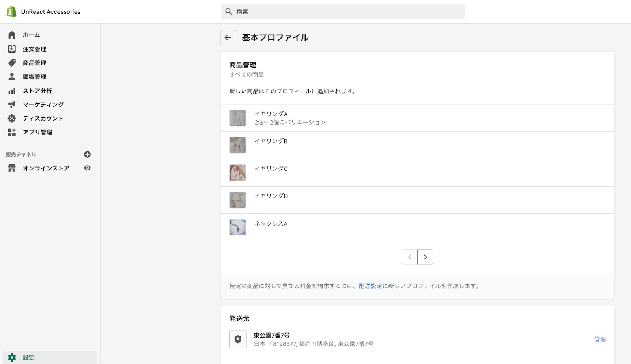Open the 配送設定 link
This screenshot has width=631, height=364.
[x=370, y=286]
